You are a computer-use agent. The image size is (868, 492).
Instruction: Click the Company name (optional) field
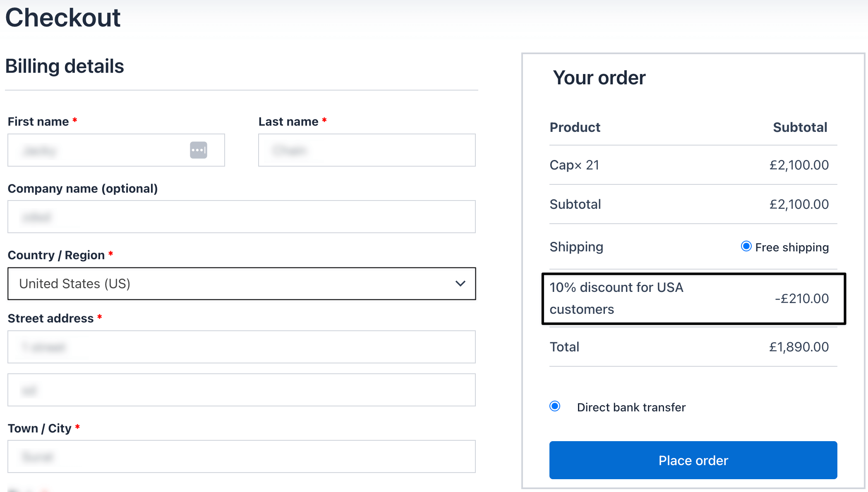(241, 216)
